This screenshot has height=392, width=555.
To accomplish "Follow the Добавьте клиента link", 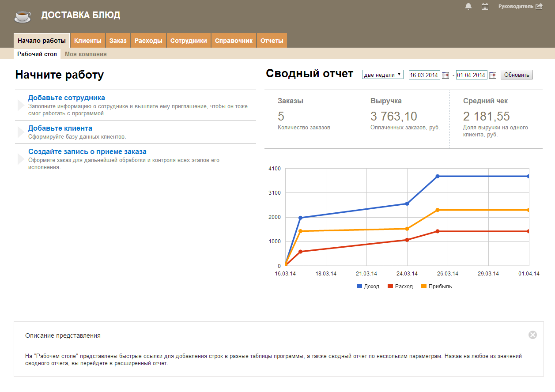I will pos(60,128).
